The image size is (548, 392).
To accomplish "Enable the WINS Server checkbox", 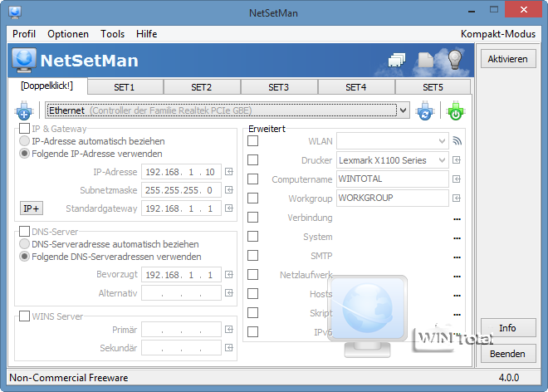I will [24, 316].
